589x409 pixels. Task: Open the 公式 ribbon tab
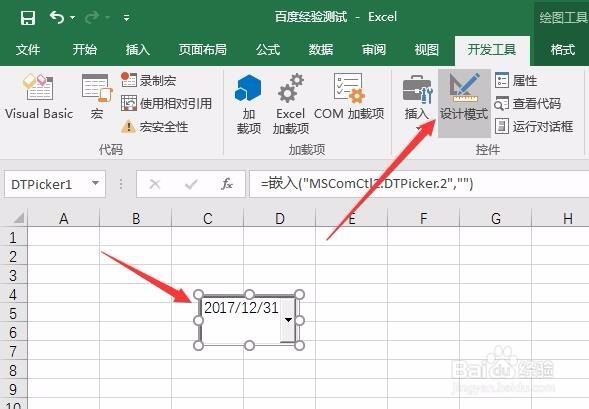point(268,49)
